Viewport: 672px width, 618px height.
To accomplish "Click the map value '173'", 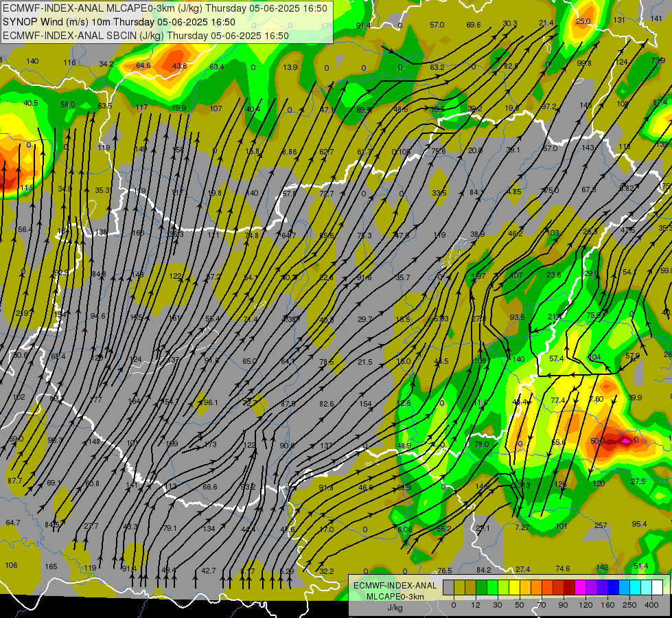I will (211, 444).
